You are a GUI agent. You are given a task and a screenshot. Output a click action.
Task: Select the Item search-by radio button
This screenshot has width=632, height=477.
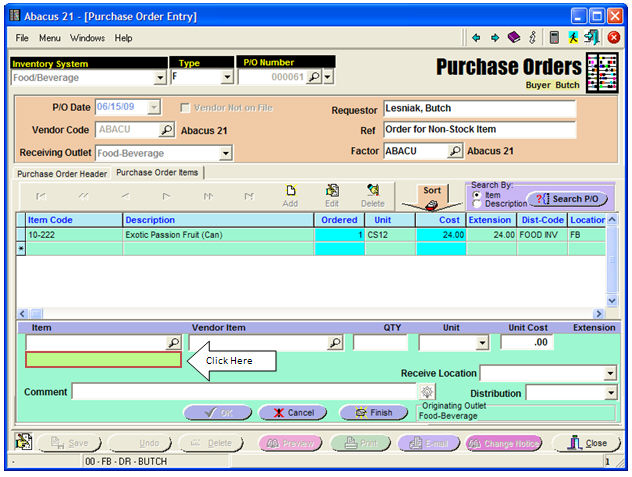[475, 195]
